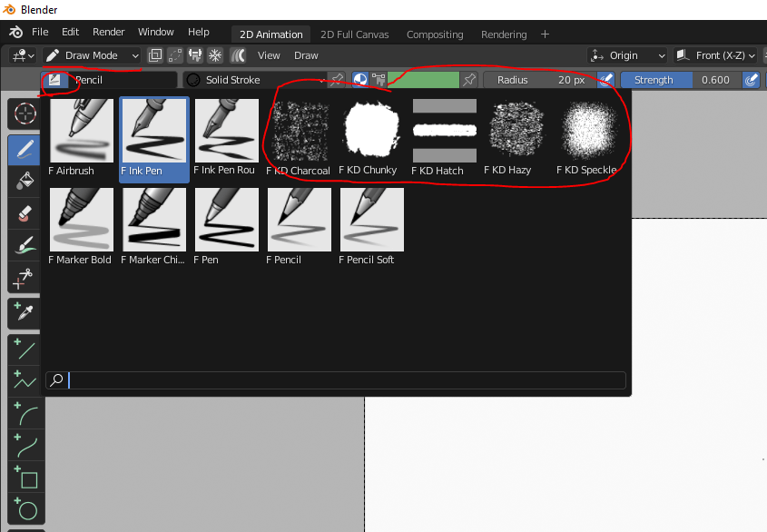Select the Line primitive tool

pyautogui.click(x=25, y=350)
